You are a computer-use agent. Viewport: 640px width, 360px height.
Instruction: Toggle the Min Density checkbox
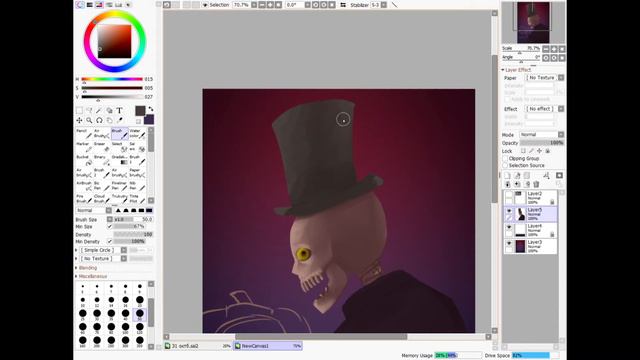pos(109,242)
